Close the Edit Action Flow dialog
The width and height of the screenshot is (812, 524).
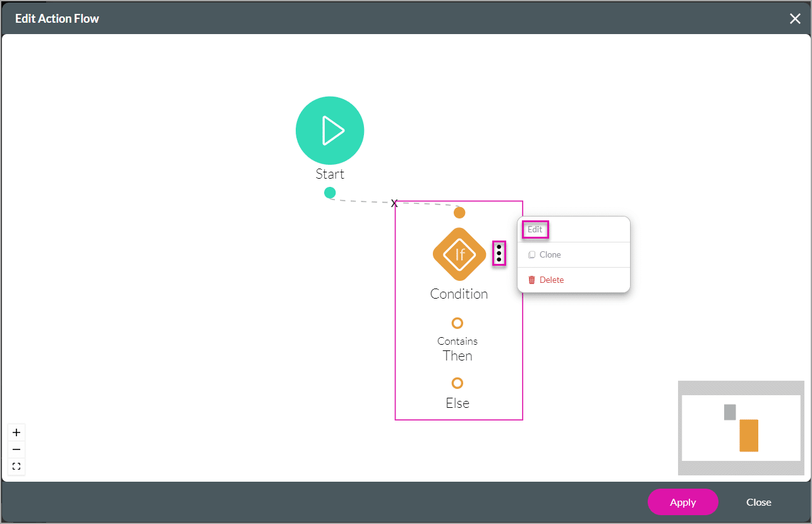[x=795, y=18]
